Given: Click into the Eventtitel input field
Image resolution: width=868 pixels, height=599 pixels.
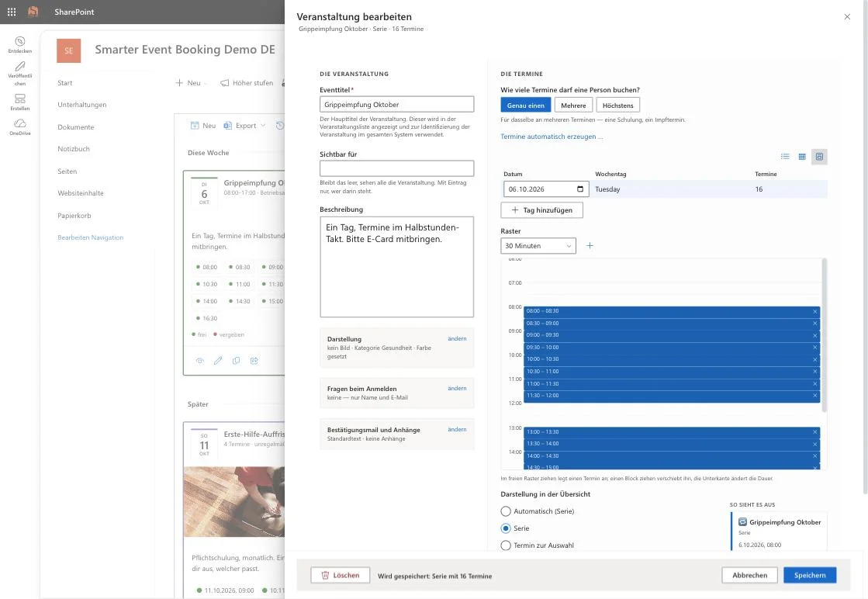Looking at the screenshot, I should coord(397,105).
